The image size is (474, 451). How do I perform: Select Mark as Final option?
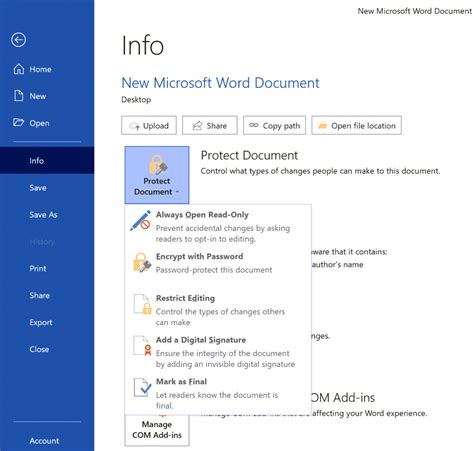click(218, 393)
